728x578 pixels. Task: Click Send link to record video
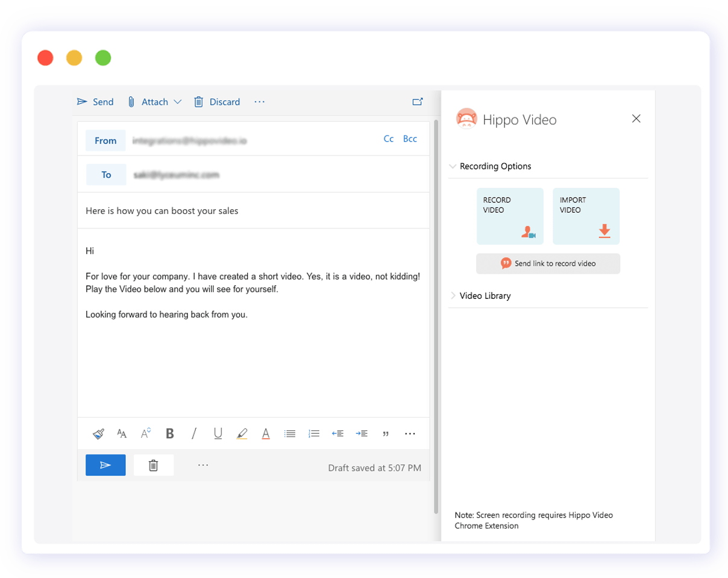tap(548, 263)
